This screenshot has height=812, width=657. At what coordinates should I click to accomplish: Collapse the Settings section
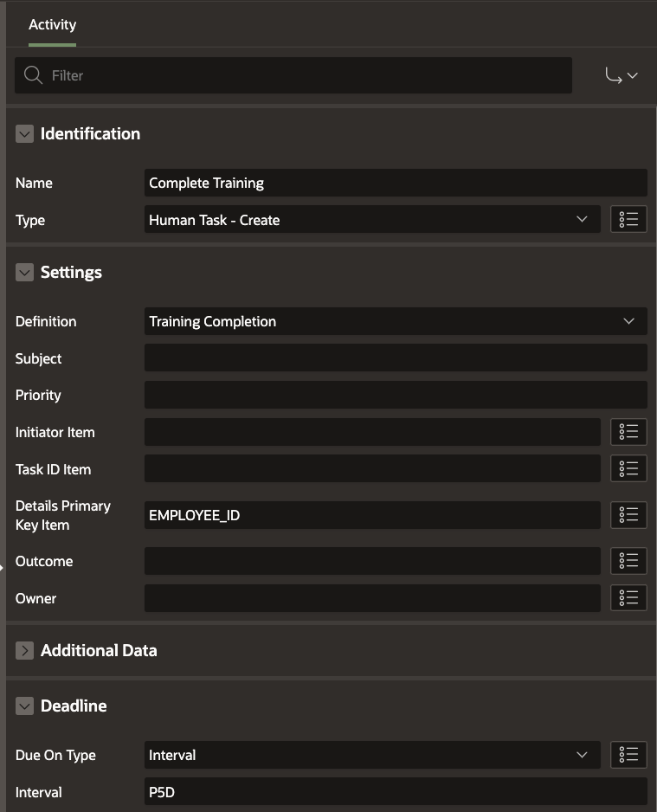pyautogui.click(x=24, y=273)
